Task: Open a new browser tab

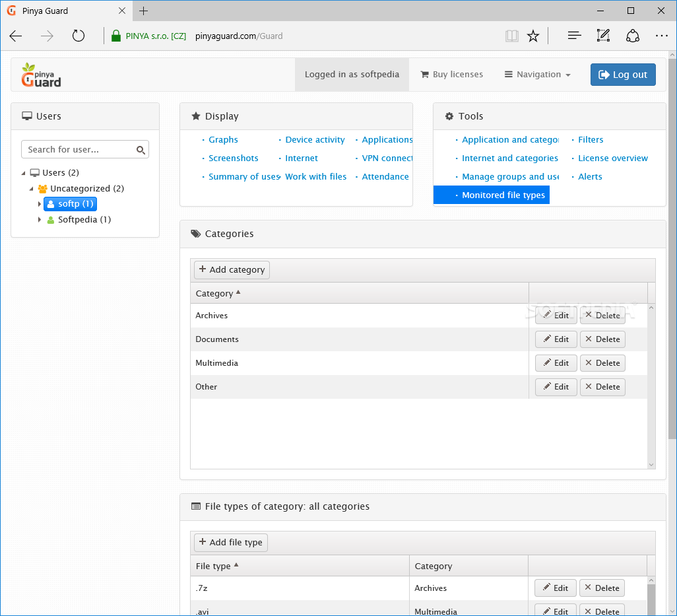Action: (144, 11)
